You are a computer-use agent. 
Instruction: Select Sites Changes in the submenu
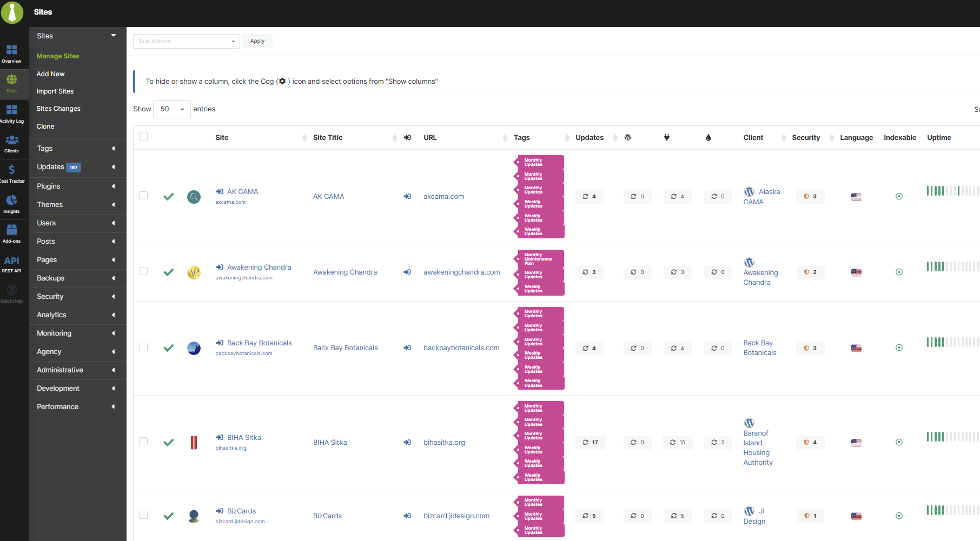58,109
